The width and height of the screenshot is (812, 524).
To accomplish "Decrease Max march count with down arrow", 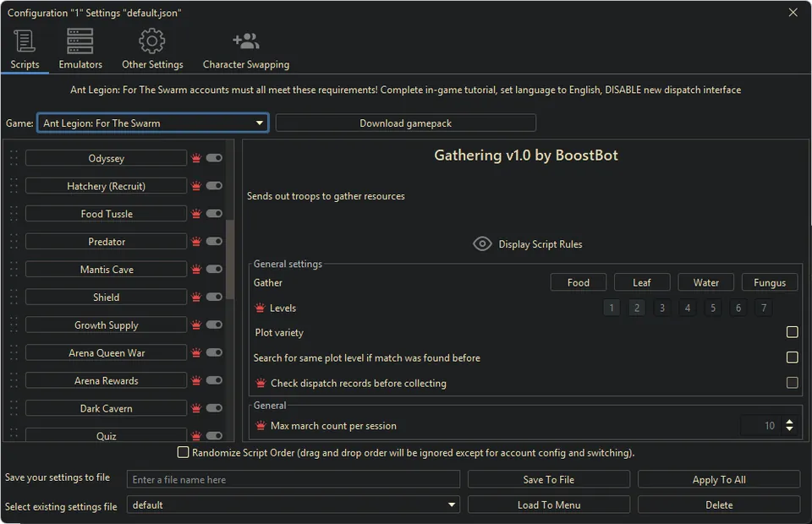I will tap(789, 429).
